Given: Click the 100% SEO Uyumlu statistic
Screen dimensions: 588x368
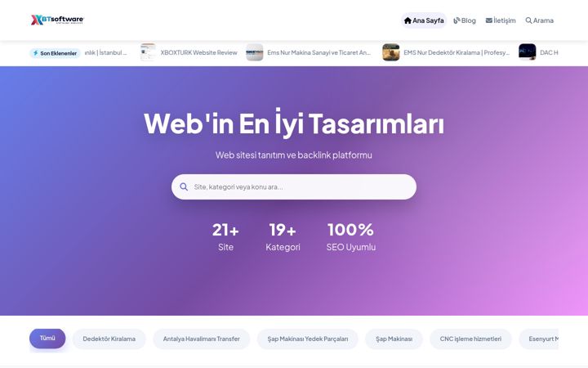Looking at the screenshot, I should tap(351, 237).
